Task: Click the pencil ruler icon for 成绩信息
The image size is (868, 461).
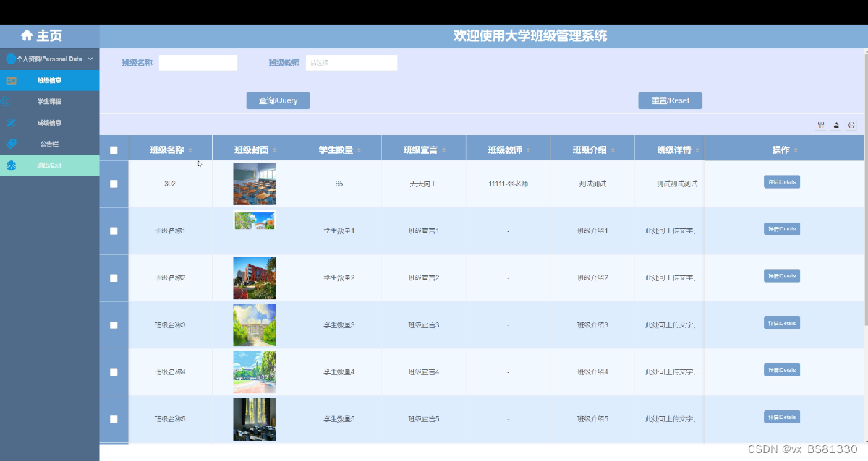Action: tap(11, 123)
